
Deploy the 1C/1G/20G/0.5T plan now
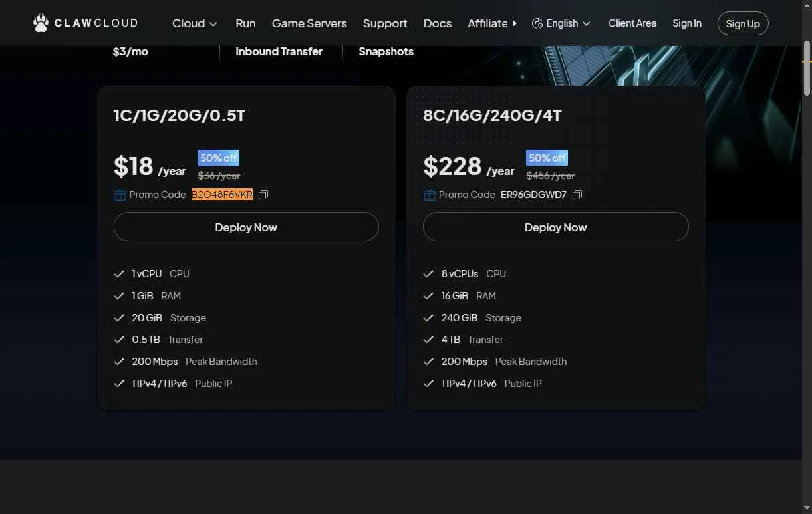[246, 227]
